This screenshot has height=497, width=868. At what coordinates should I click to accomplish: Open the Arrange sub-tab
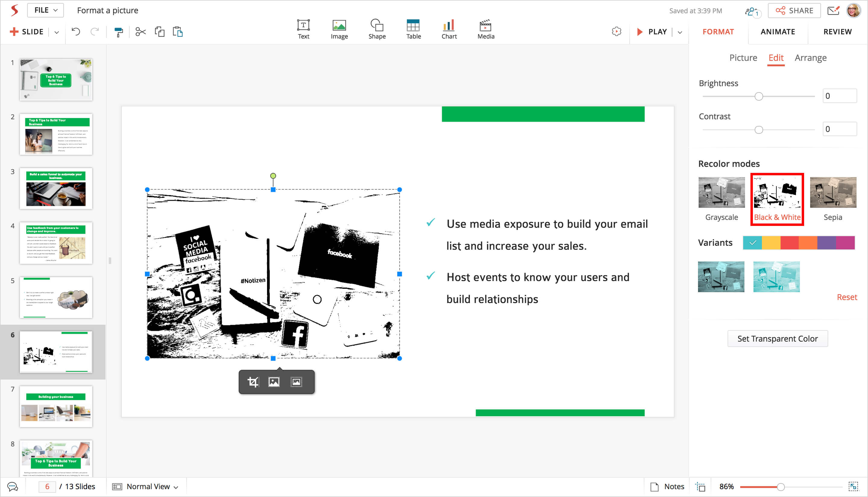coord(810,58)
